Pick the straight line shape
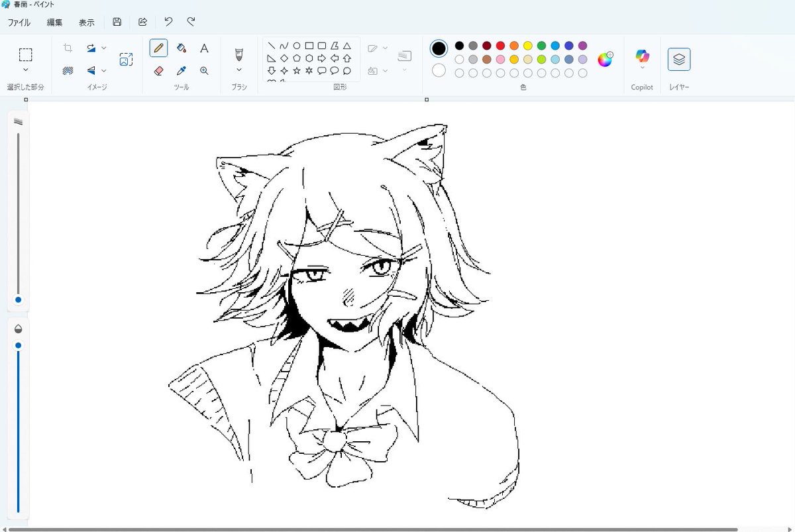The height and width of the screenshot is (532, 795). 272,46
